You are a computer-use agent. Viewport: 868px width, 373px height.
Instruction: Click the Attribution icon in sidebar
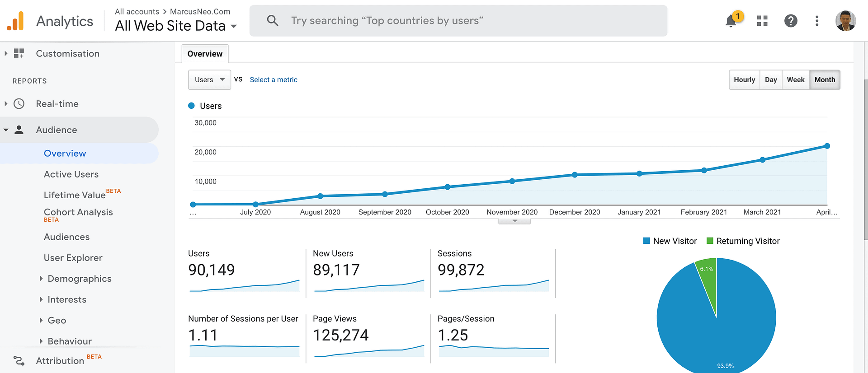coord(19,361)
